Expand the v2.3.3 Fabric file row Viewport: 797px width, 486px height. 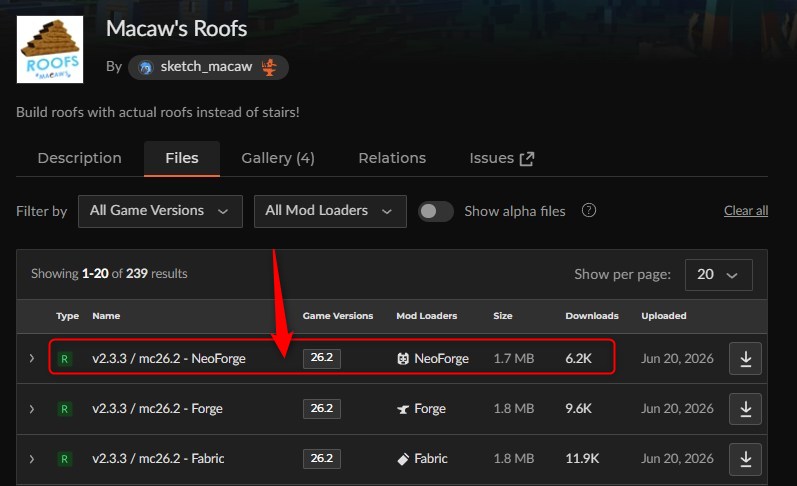coord(32,459)
